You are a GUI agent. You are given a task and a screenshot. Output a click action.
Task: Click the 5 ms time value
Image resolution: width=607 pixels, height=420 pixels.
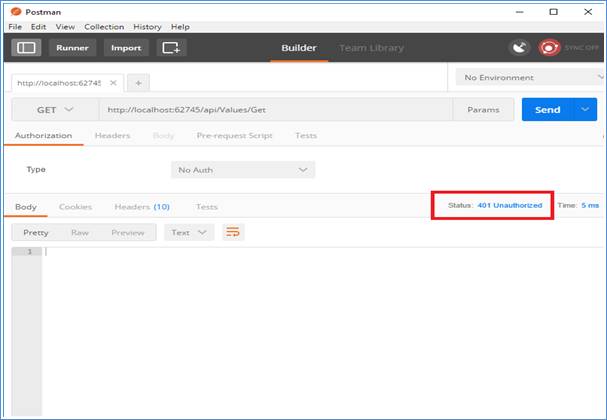(x=590, y=205)
